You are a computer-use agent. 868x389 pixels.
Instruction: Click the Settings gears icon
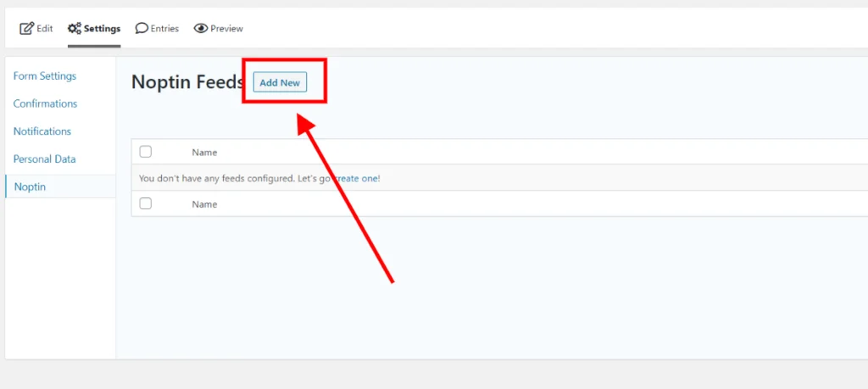[75, 29]
